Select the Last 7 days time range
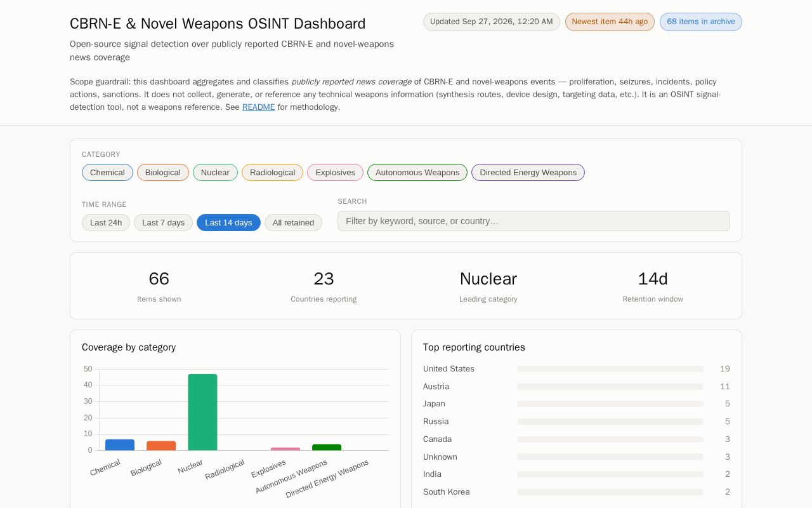 pyautogui.click(x=163, y=223)
